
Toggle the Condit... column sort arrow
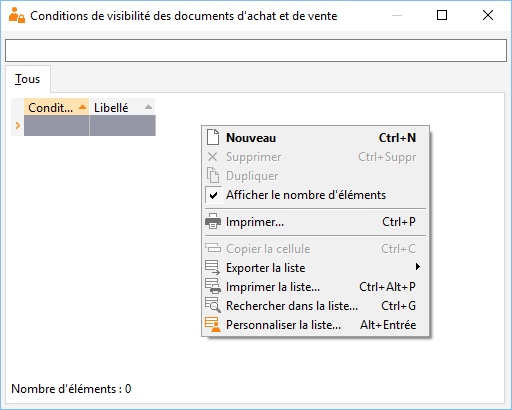82,107
